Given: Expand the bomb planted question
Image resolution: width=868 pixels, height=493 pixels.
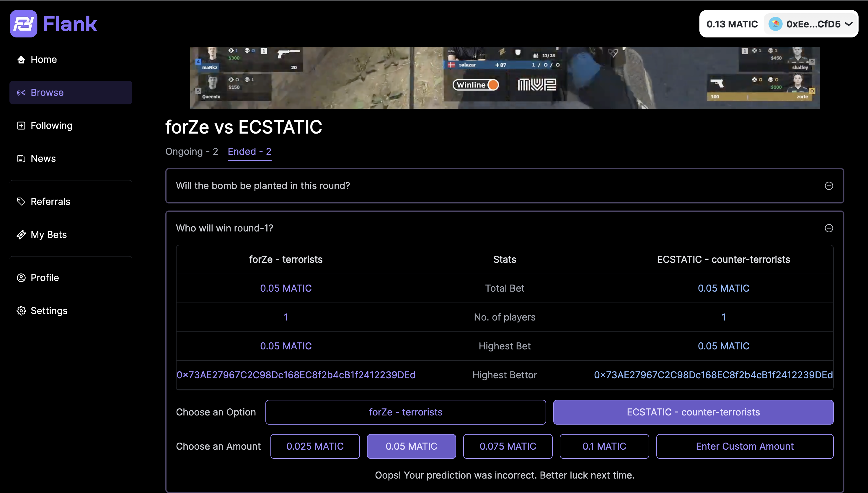Looking at the screenshot, I should 829,185.
